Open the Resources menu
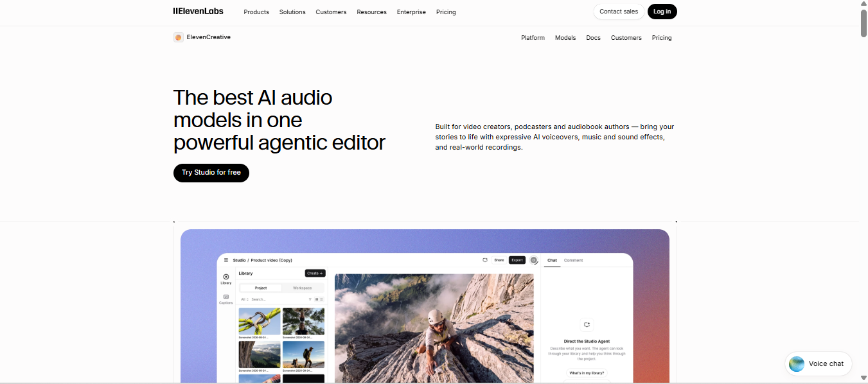 click(x=371, y=12)
